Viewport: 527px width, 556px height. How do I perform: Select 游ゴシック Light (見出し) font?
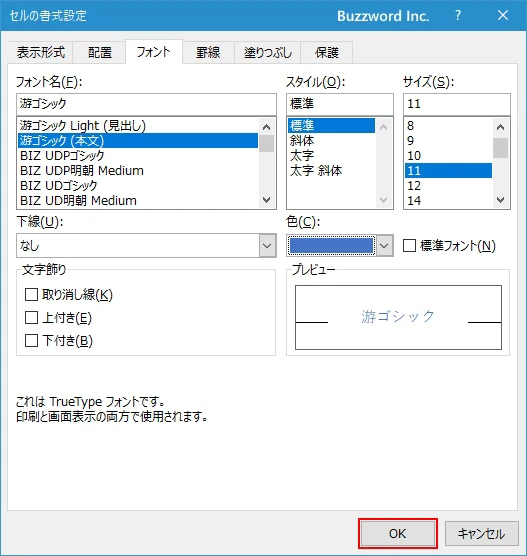(x=138, y=126)
